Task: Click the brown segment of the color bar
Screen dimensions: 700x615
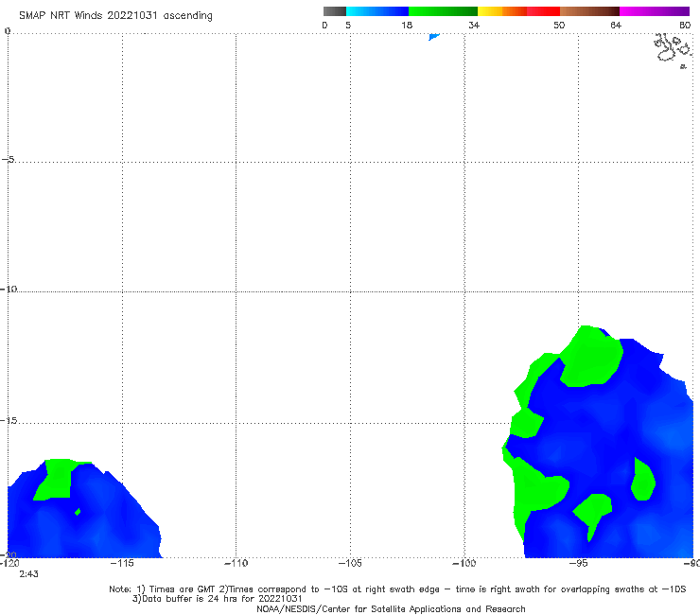Action: coord(589,11)
